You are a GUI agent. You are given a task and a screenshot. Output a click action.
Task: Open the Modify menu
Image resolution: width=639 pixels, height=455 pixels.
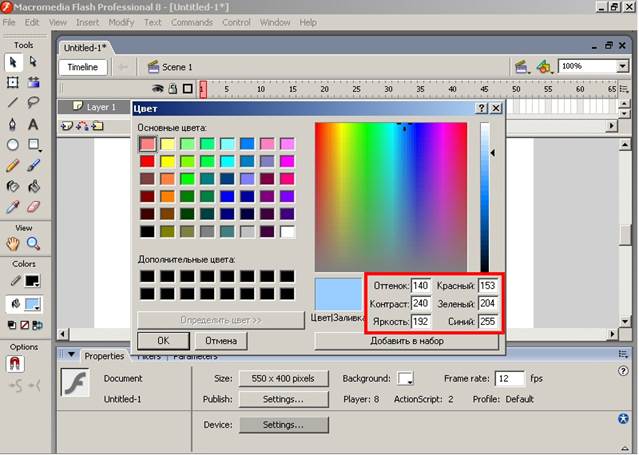tap(121, 22)
